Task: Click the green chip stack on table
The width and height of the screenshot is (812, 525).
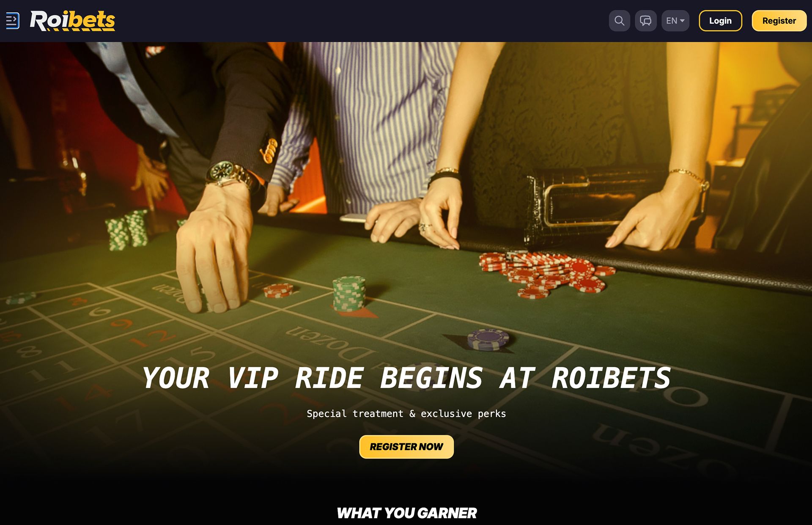Action: click(x=349, y=293)
